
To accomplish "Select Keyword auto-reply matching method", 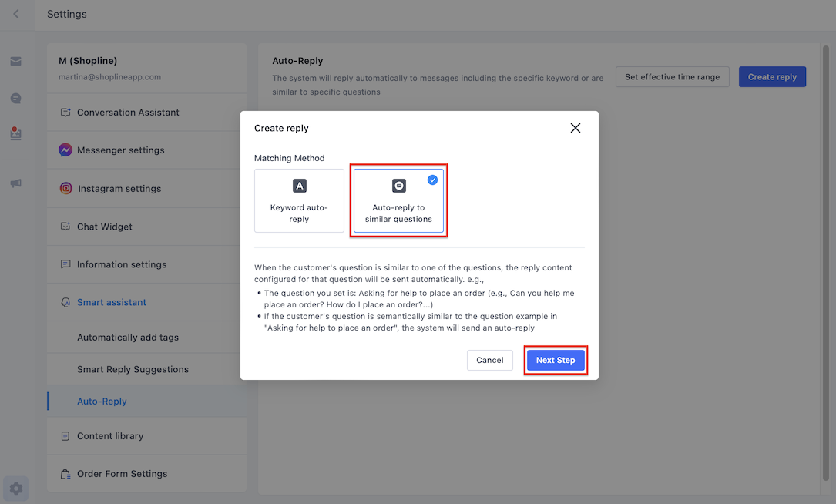I will [x=299, y=200].
